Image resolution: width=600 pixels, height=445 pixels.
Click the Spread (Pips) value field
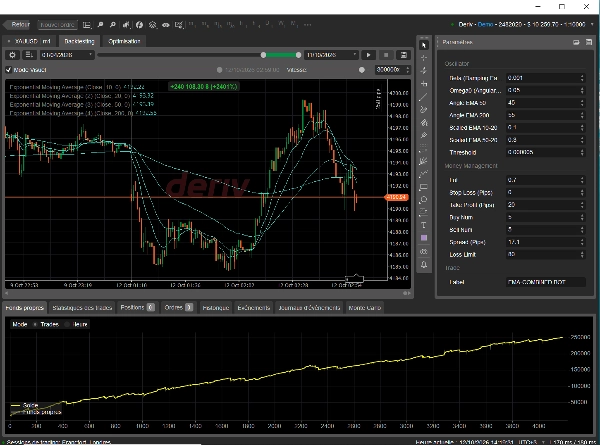[x=545, y=242]
